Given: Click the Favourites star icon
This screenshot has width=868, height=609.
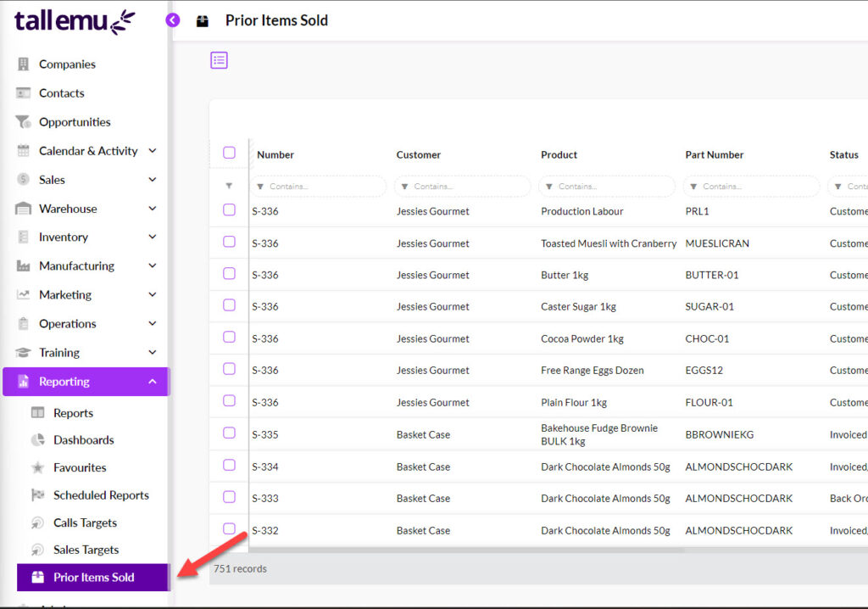Looking at the screenshot, I should (x=38, y=468).
